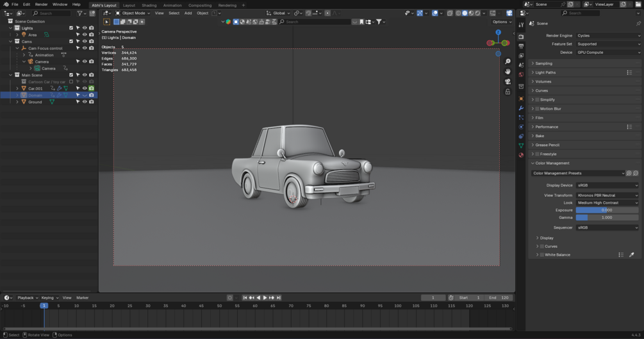This screenshot has width=644, height=339.
Task: Click the Z axis on navigation gizmo
Action: 498,32
